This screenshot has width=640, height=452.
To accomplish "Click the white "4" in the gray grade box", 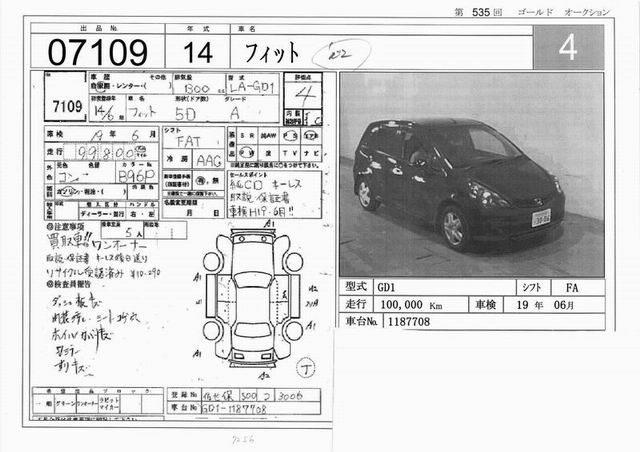I will tap(568, 47).
